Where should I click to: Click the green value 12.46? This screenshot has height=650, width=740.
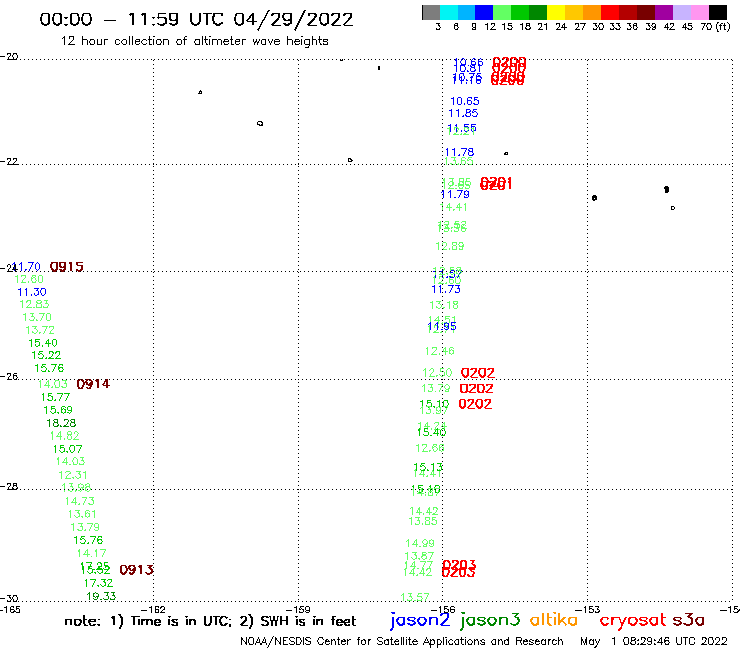click(x=439, y=351)
